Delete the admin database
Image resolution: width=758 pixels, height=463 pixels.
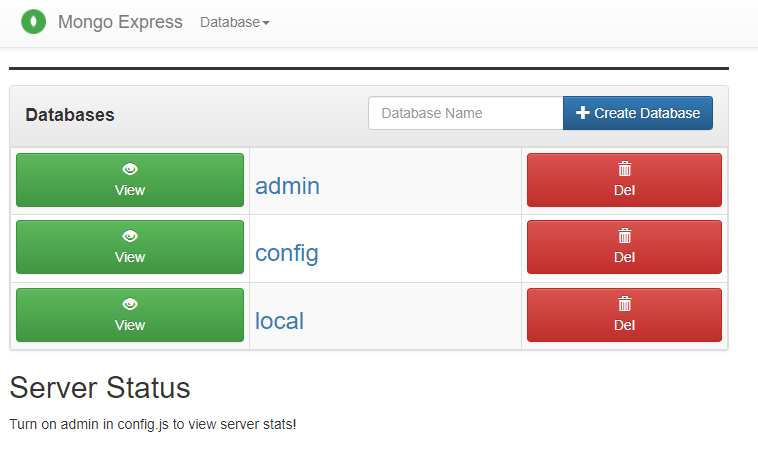tap(624, 180)
